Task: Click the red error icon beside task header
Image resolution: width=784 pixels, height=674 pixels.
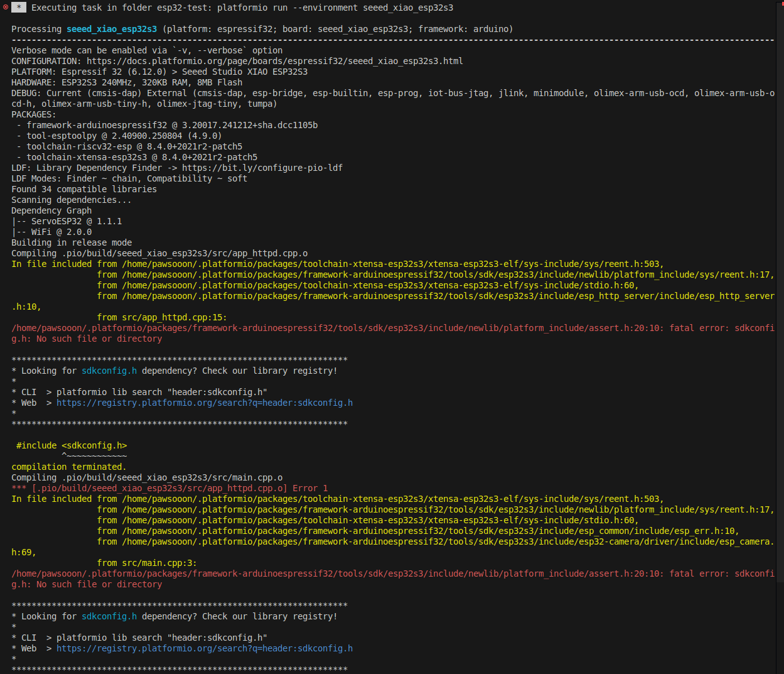Action: click(6, 8)
